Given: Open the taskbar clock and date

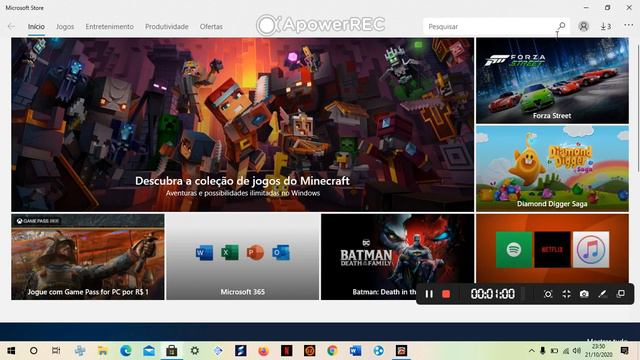Looking at the screenshot, I should 598,351.
